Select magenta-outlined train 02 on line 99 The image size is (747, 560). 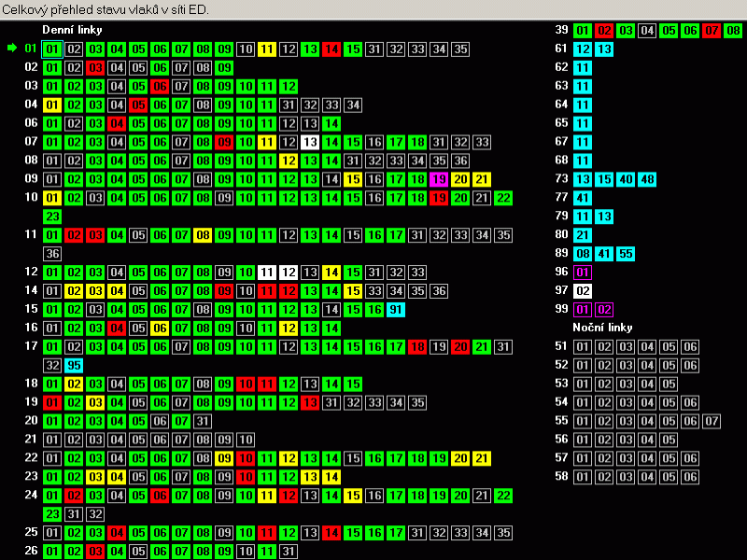pyautogui.click(x=604, y=309)
